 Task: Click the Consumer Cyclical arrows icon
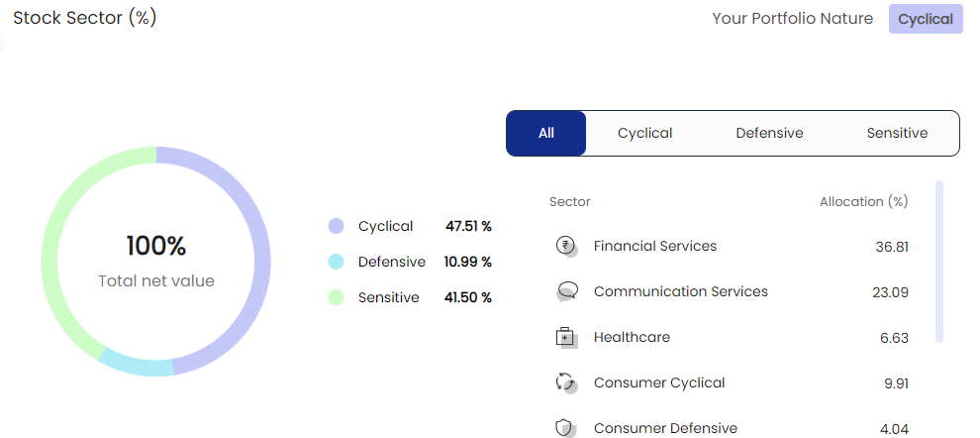click(x=566, y=383)
